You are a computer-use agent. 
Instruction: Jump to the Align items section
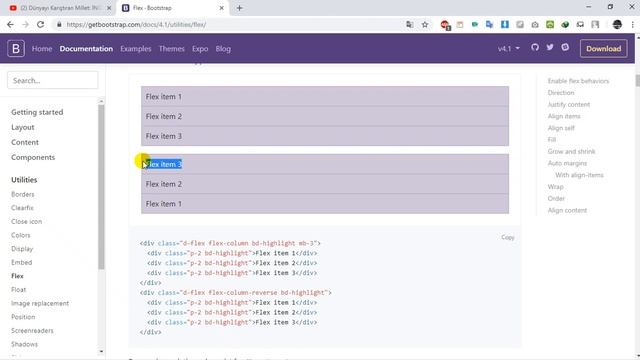point(564,116)
